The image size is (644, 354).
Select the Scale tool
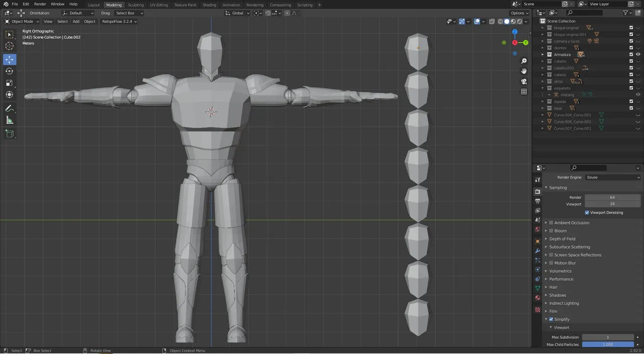(x=10, y=83)
